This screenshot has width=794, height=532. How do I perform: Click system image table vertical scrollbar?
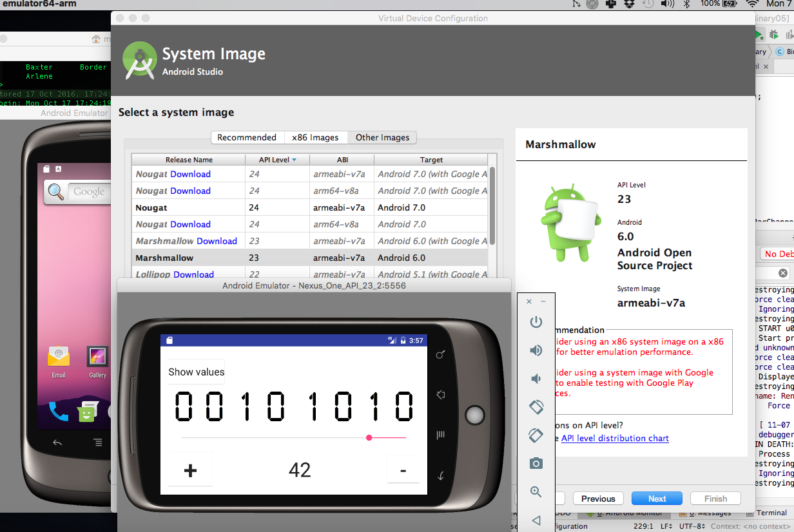point(492,206)
